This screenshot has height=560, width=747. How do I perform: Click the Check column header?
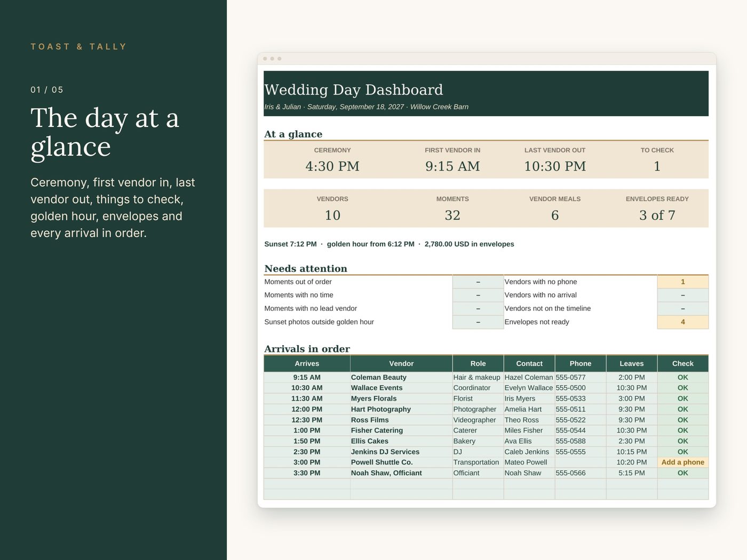[683, 364]
